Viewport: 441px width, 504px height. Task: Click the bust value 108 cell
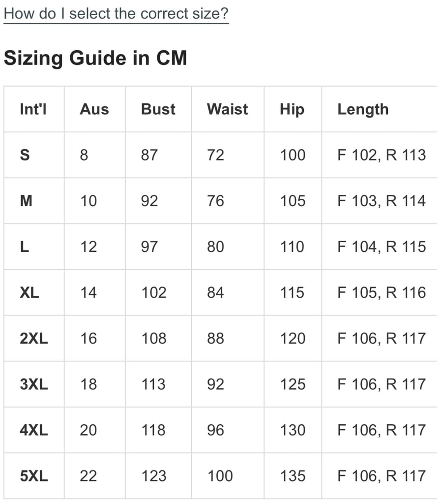point(154,339)
